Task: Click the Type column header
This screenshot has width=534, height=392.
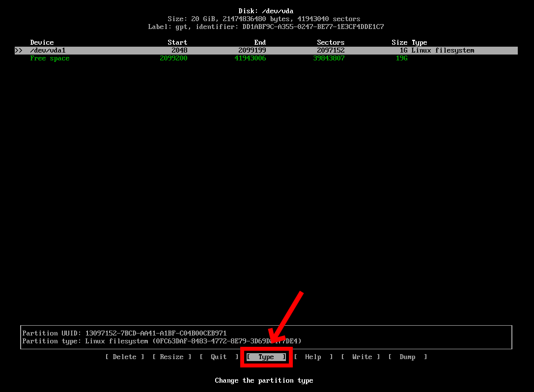Action: pos(419,43)
